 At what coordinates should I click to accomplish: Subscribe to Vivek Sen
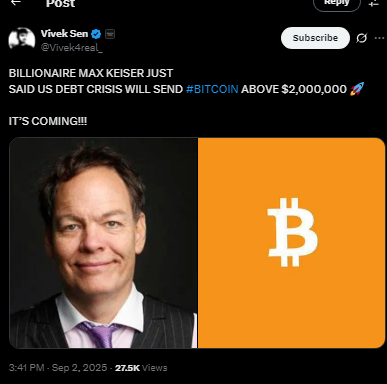click(315, 38)
